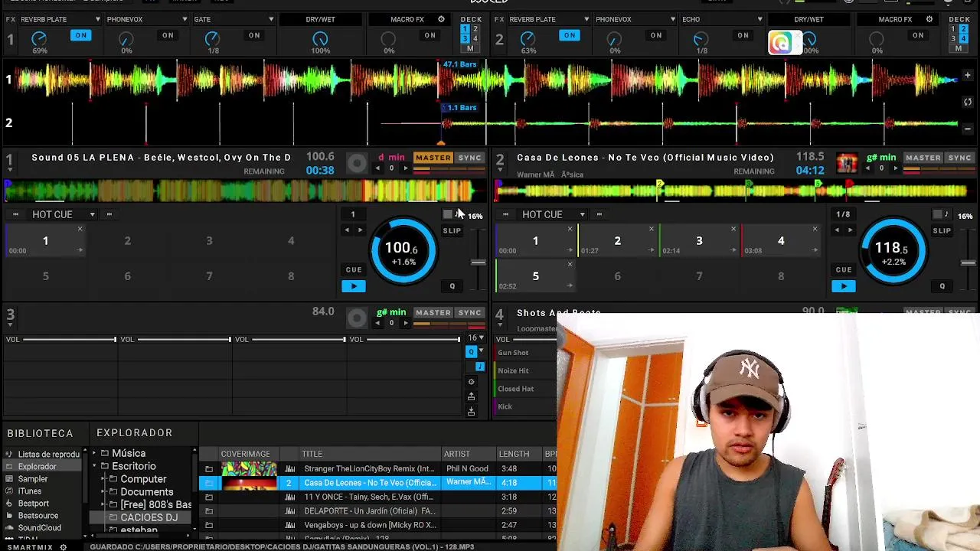
Task: Switch to BIBLIOTECA tab
Action: coord(40,433)
